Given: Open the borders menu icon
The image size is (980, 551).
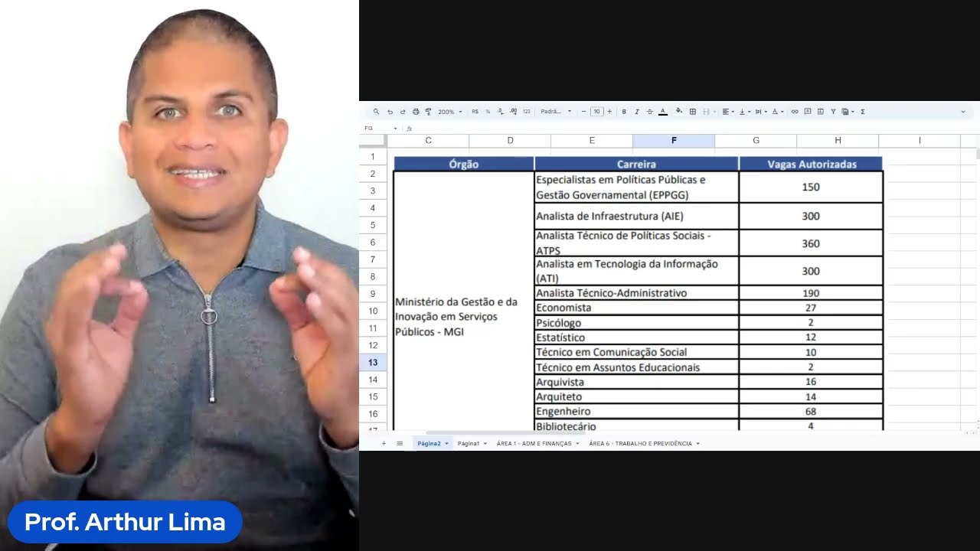Looking at the screenshot, I should click(x=693, y=112).
